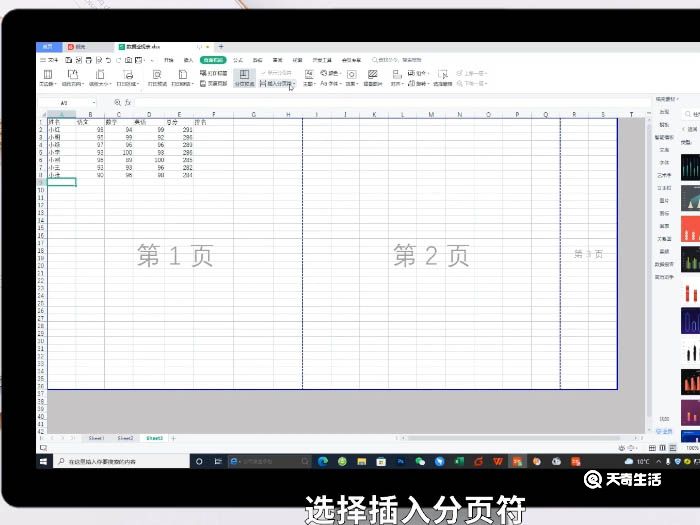
Task: Click the Background Picture icon
Action: tap(373, 78)
